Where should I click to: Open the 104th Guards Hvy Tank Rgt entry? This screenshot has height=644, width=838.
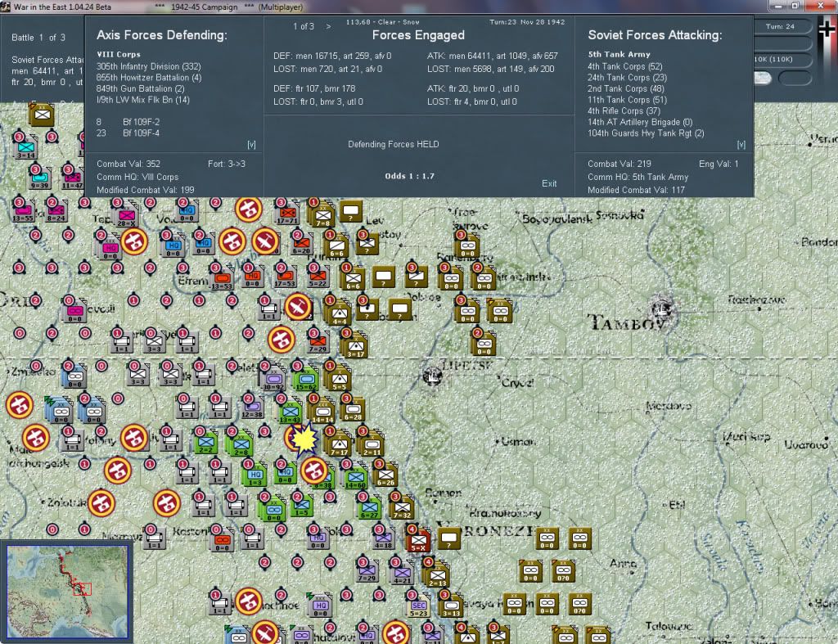(647, 133)
